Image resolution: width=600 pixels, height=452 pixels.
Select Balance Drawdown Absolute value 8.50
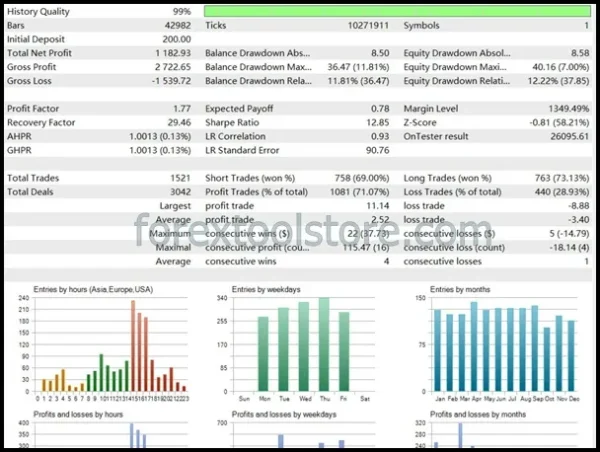click(380, 53)
